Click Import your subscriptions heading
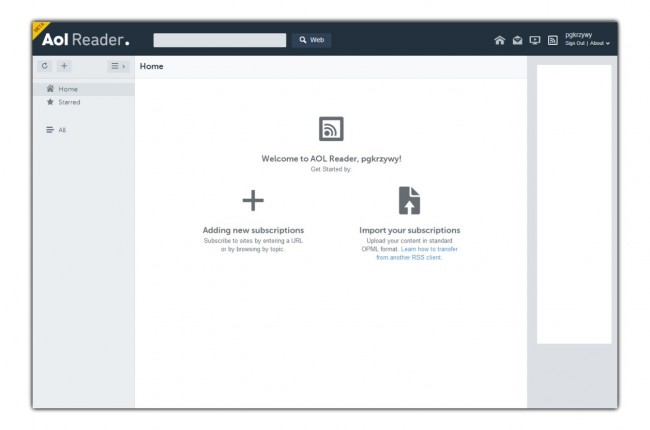This screenshot has height=430, width=650. coord(410,230)
